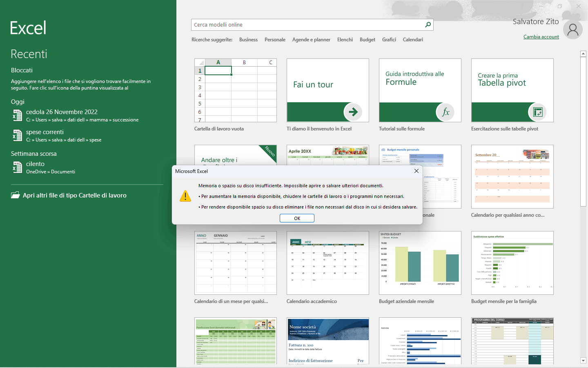Open the Settembre 20__ calendar template

512,177
